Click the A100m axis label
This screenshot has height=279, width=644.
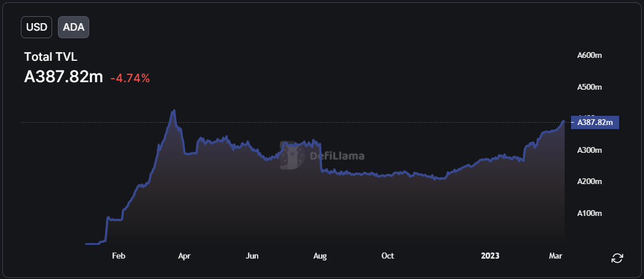590,214
